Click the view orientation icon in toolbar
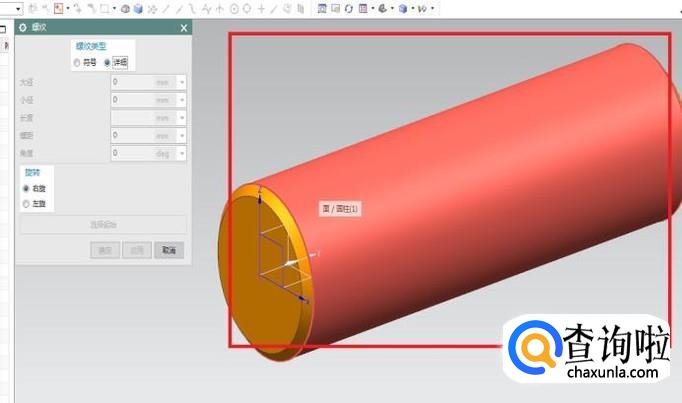 383,8
